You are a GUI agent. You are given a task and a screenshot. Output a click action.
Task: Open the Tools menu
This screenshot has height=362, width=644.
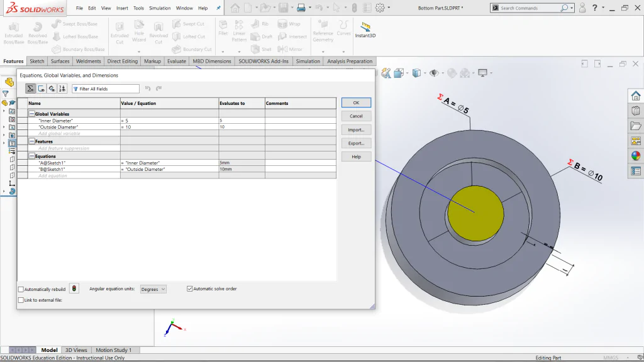coord(139,8)
